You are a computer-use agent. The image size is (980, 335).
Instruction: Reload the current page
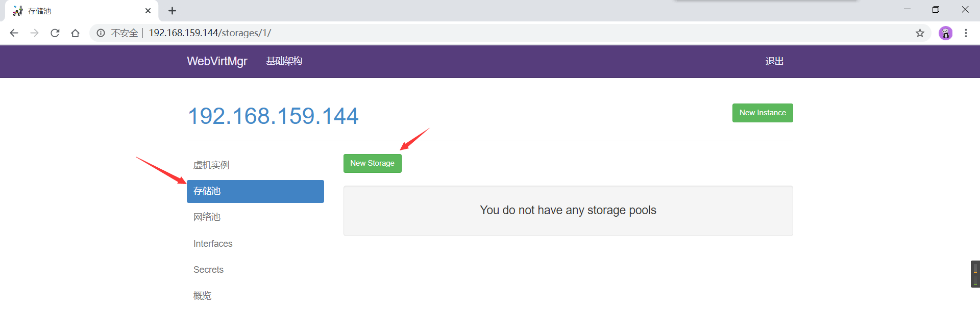[55, 33]
